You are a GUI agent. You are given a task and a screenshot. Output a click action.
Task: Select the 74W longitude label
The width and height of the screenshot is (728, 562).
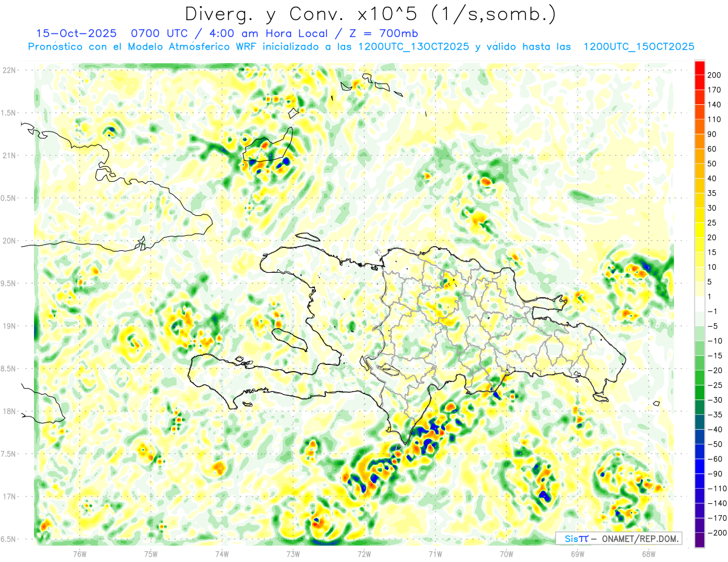pyautogui.click(x=222, y=553)
